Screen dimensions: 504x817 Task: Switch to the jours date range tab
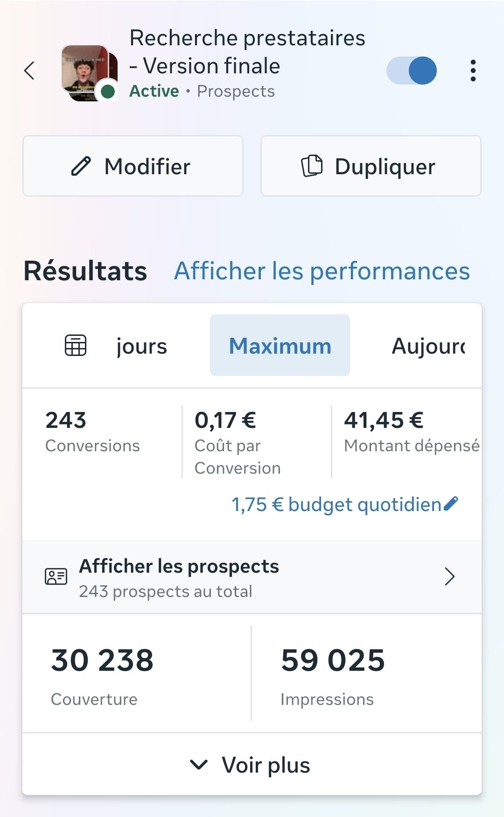(141, 347)
